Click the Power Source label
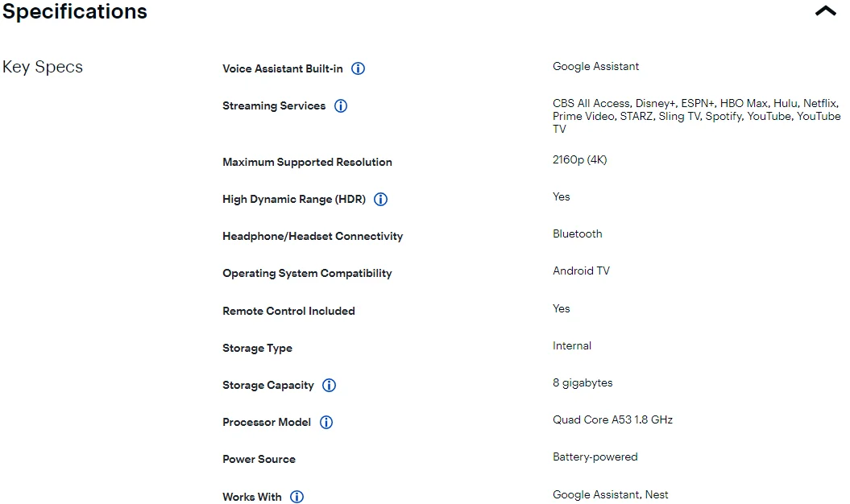The width and height of the screenshot is (850, 504). [259, 460]
